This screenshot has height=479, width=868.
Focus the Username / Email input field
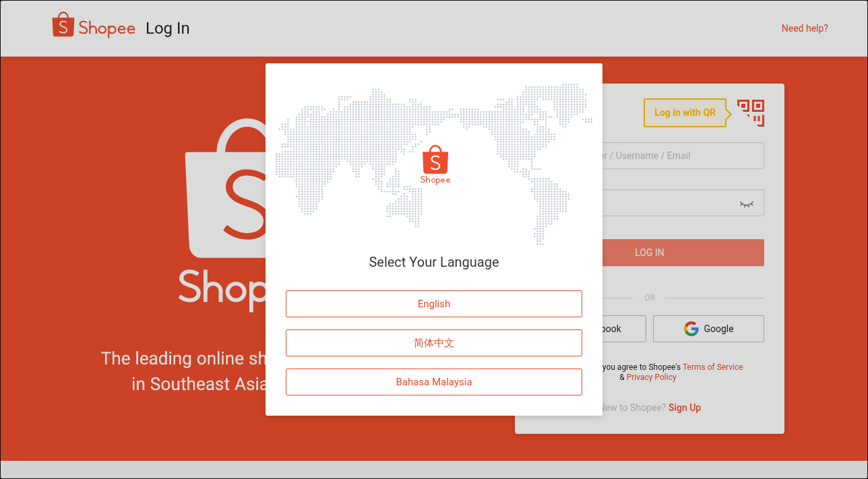pyautogui.click(x=683, y=156)
